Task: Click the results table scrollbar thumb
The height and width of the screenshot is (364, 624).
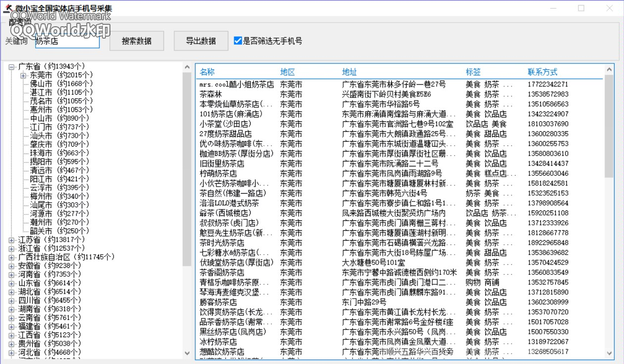Action: tap(609, 126)
